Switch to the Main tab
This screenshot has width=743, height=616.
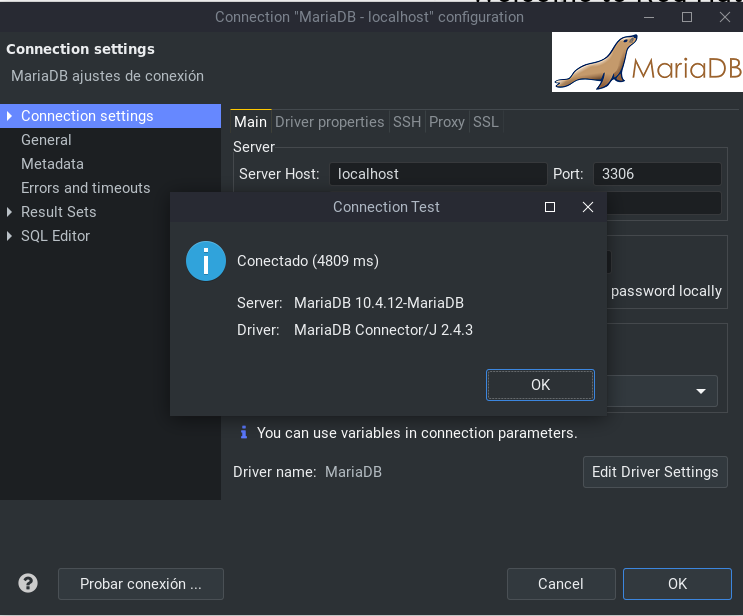250,122
